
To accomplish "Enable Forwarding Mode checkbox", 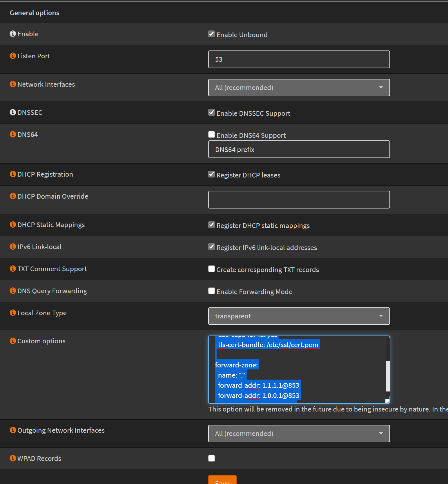I will 212,291.
